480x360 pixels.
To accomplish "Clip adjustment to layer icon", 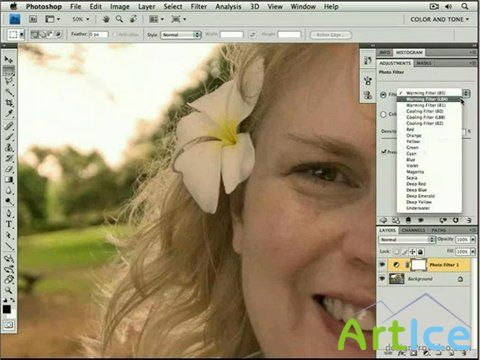I will (409, 220).
